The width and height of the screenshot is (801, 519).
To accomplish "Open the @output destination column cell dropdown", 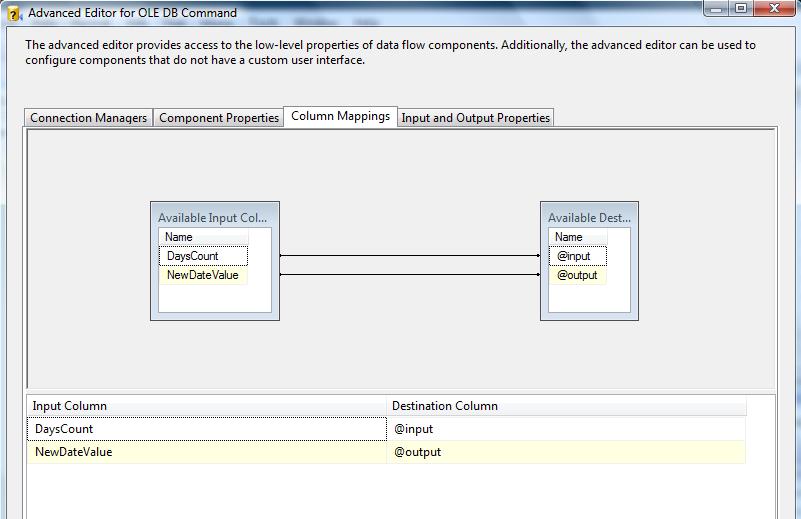I will pyautogui.click(x=565, y=452).
